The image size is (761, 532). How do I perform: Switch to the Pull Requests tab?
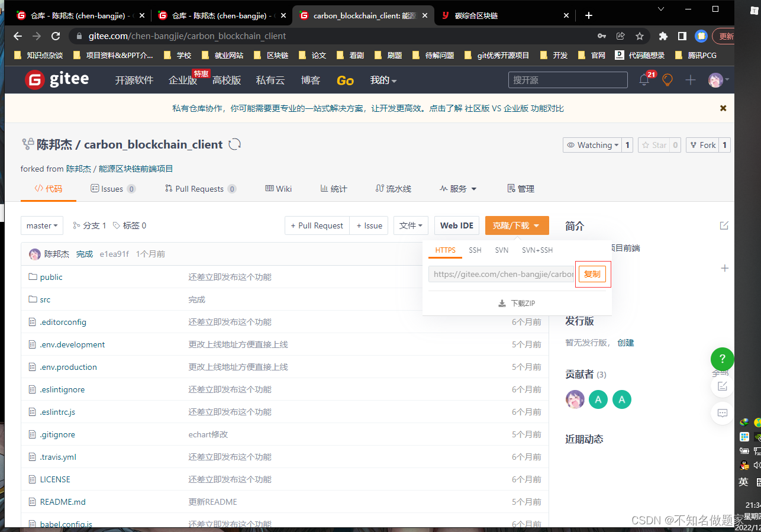[x=201, y=189]
